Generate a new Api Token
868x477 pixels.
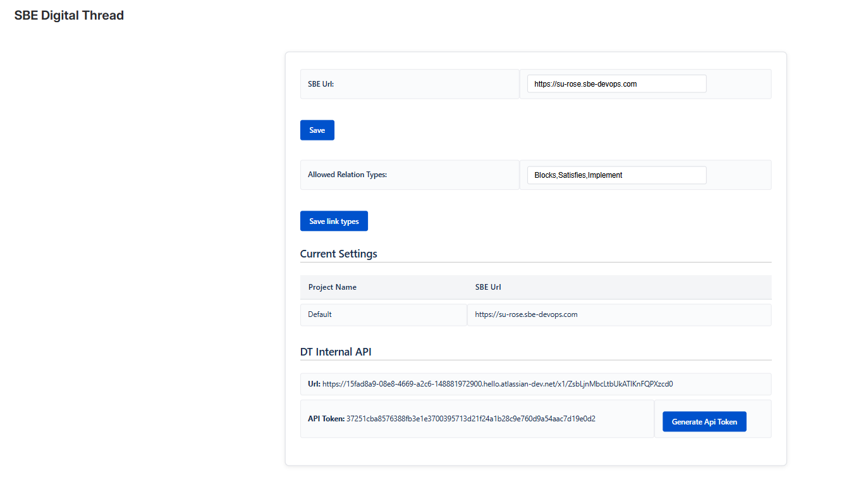[x=704, y=422]
